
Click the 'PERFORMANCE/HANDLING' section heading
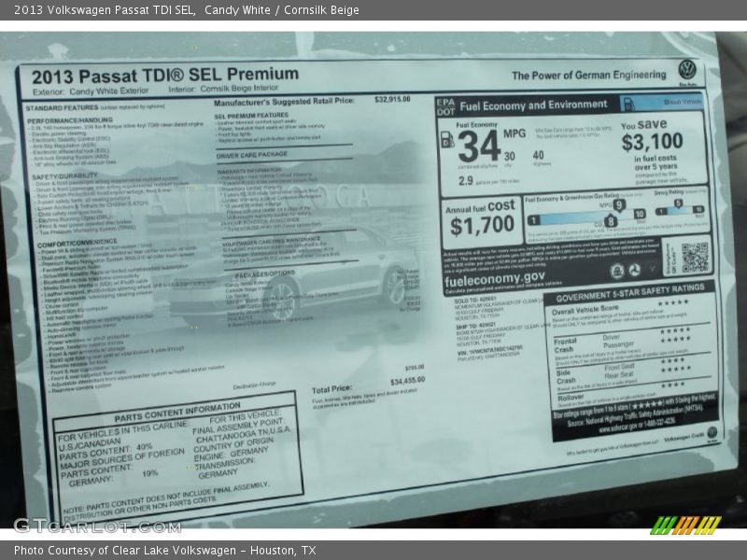(x=70, y=120)
